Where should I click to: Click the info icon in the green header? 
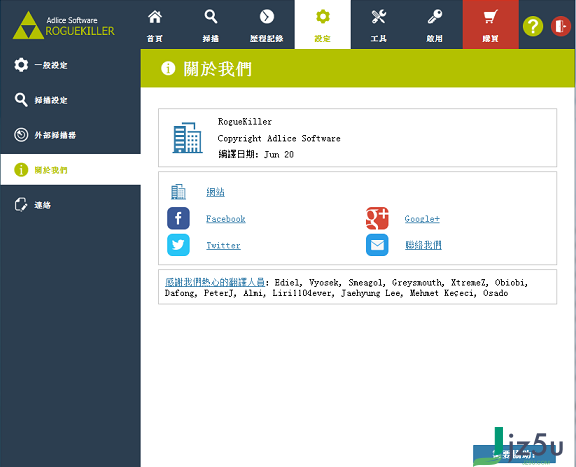tap(168, 68)
